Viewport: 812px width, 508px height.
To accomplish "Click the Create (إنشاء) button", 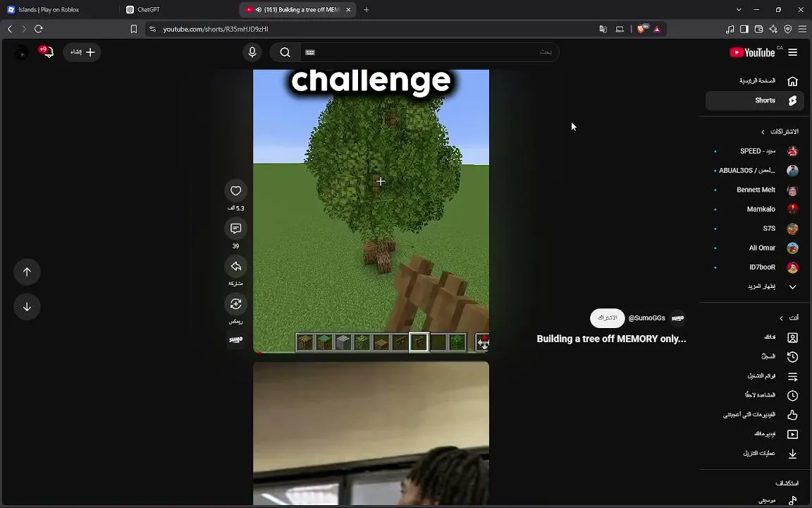I will click(82, 52).
